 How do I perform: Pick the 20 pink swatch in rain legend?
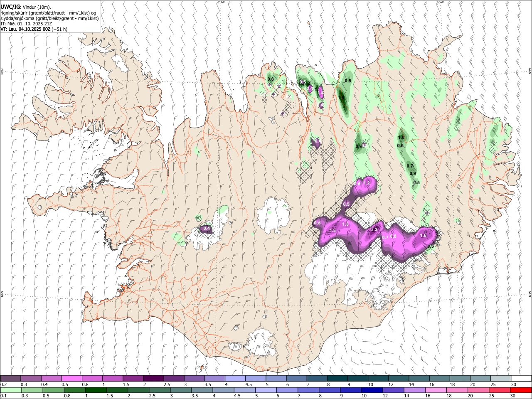click(478, 390)
